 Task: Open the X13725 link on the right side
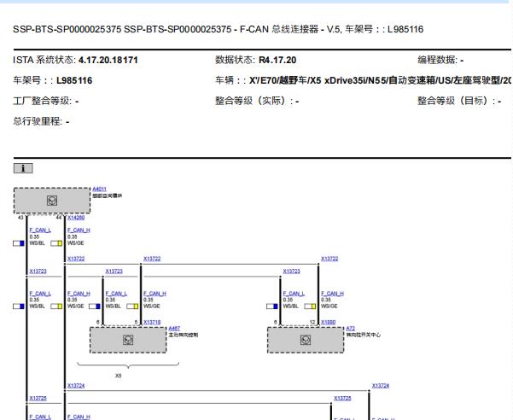click(342, 398)
